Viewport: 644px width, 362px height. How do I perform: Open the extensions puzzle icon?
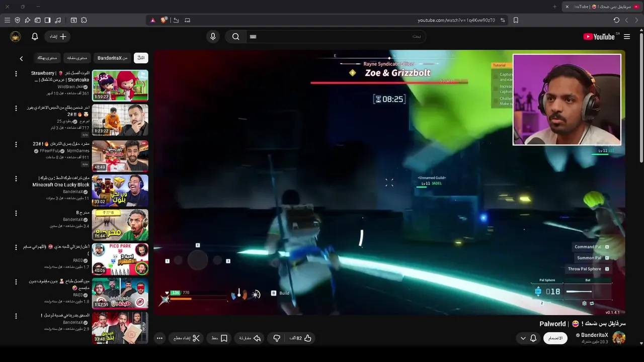click(x=84, y=20)
